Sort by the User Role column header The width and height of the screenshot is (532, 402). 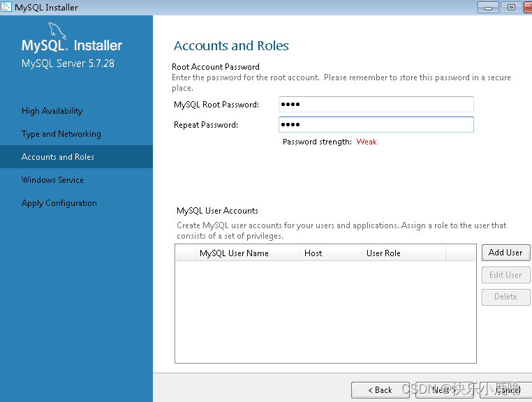tap(404, 253)
